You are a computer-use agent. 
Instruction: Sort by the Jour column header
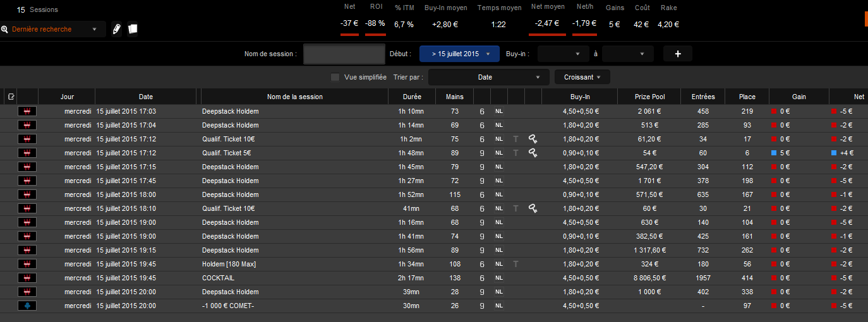click(67, 97)
